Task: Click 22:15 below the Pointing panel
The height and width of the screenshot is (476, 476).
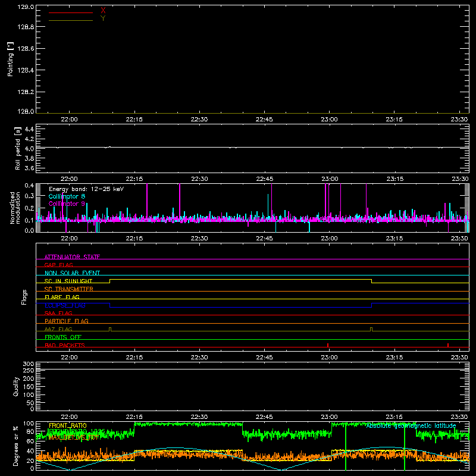Action: coord(134,120)
